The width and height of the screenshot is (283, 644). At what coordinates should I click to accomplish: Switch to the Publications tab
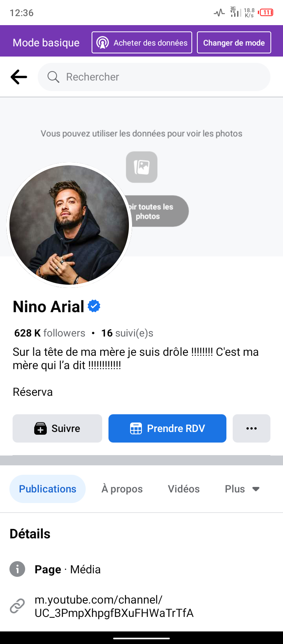48,489
